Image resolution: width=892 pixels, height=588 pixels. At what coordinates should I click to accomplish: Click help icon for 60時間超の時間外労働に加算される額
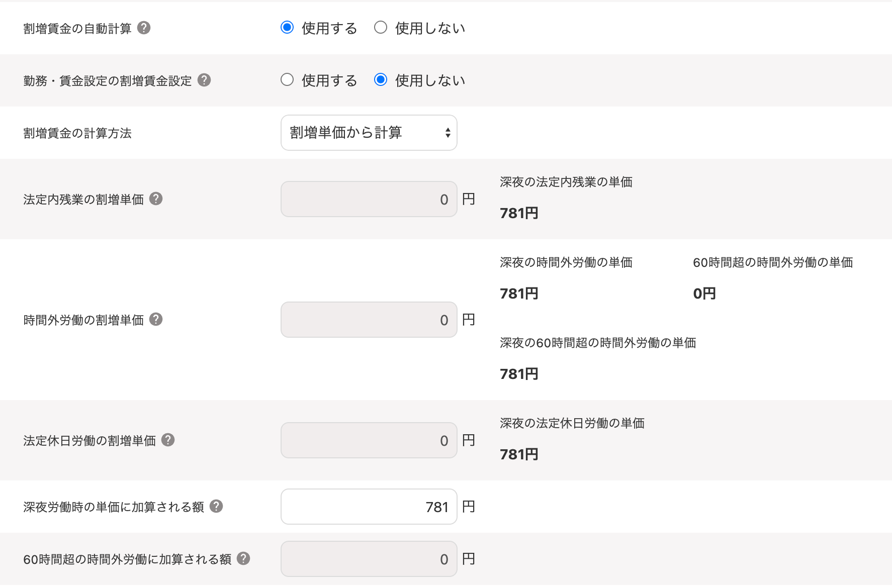coord(243,559)
